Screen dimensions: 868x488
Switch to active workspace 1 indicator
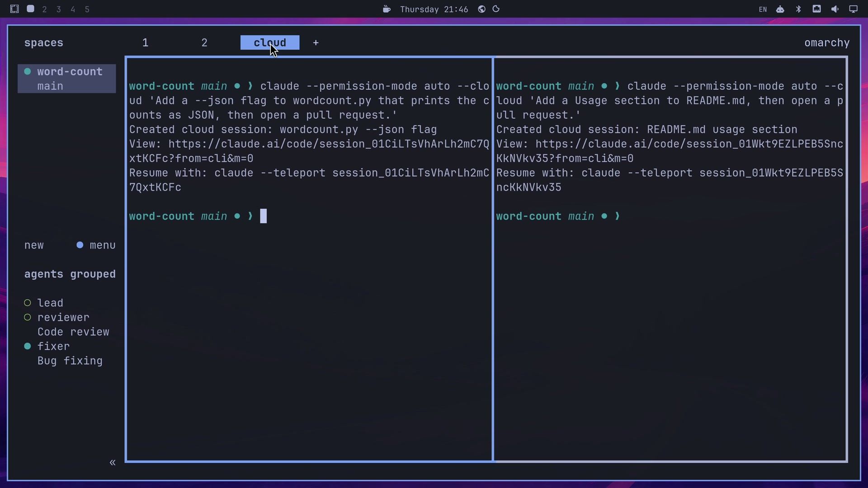[30, 9]
